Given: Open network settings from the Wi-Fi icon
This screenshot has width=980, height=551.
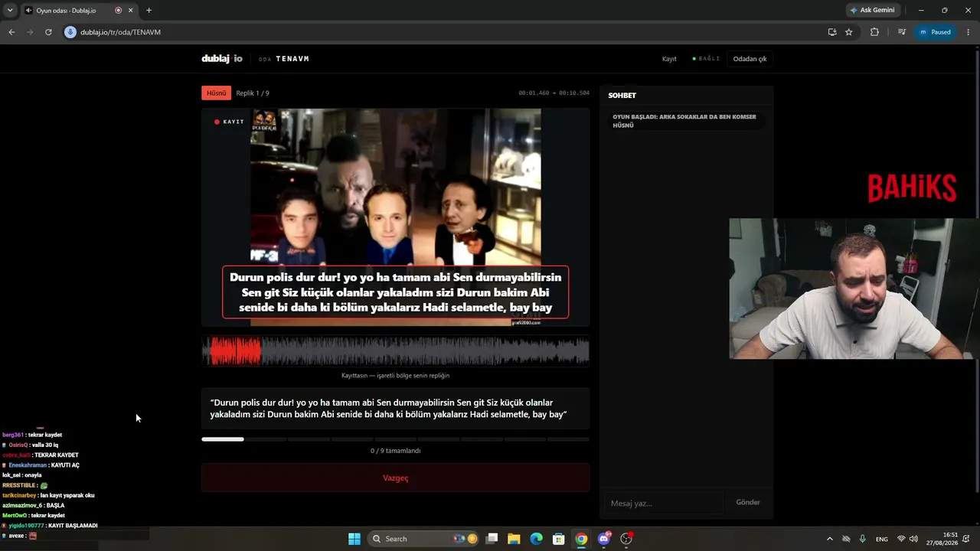Looking at the screenshot, I should 901,539.
